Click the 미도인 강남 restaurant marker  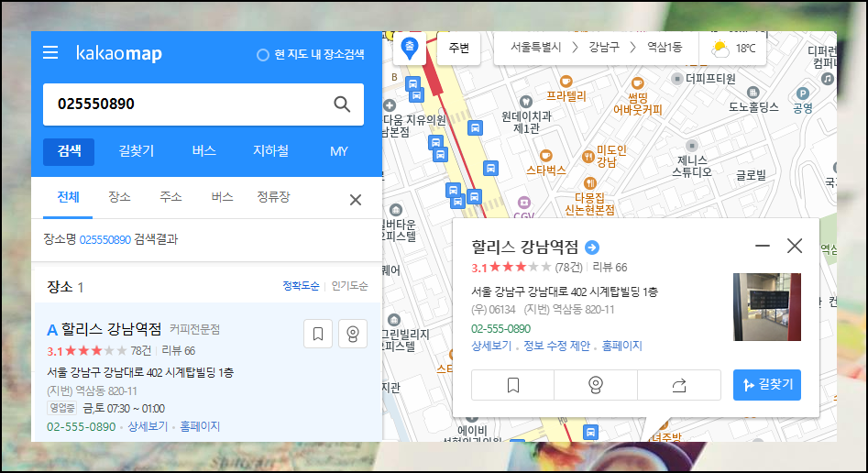click(x=588, y=157)
